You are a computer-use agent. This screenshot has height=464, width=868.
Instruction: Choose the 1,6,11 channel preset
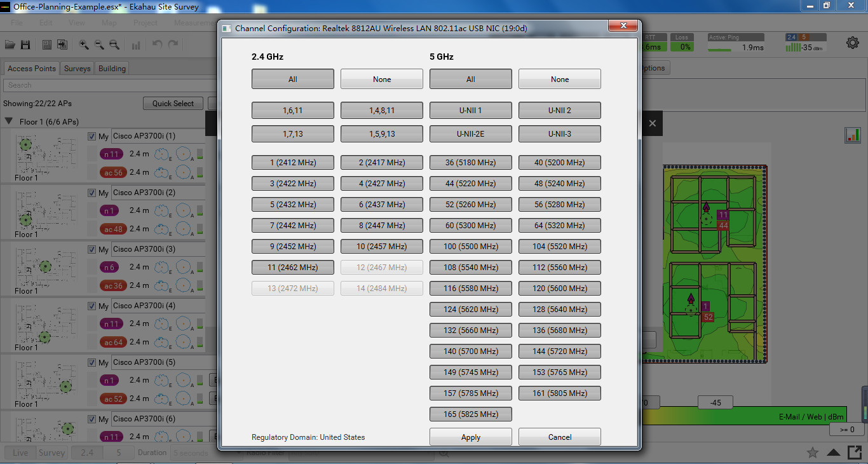point(293,111)
